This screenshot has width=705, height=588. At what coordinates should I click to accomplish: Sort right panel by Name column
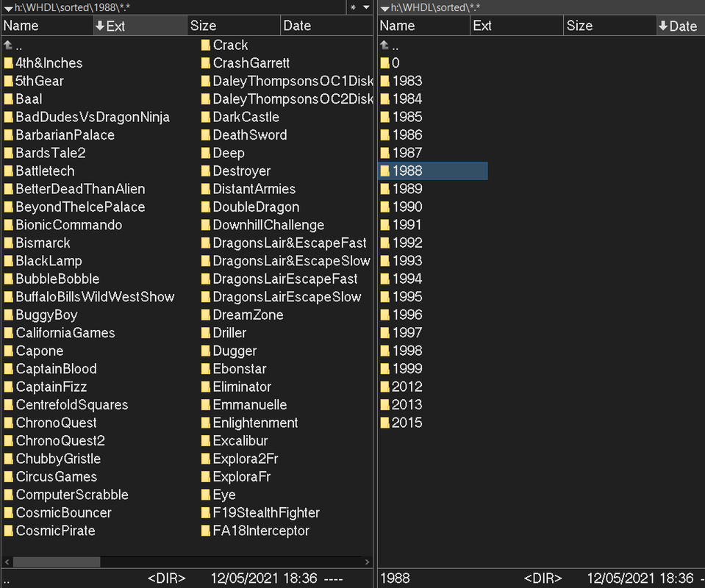[423, 26]
